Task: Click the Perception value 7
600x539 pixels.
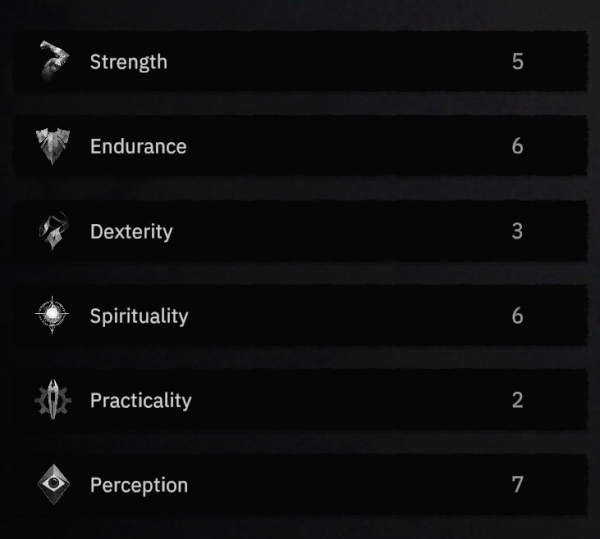Action: click(x=517, y=485)
